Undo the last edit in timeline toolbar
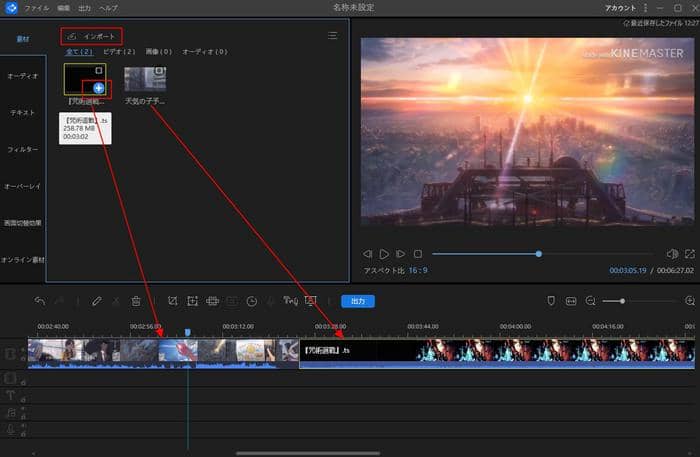 (x=40, y=301)
